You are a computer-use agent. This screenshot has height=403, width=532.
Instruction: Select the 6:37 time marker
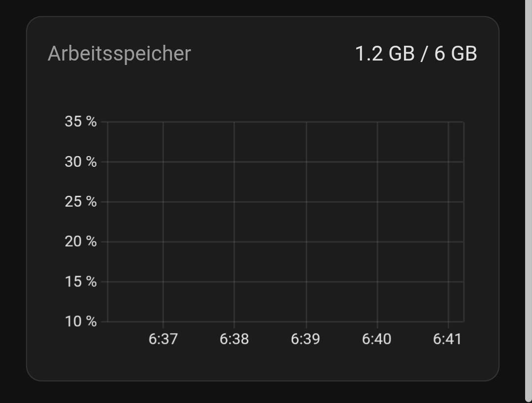pyautogui.click(x=163, y=340)
